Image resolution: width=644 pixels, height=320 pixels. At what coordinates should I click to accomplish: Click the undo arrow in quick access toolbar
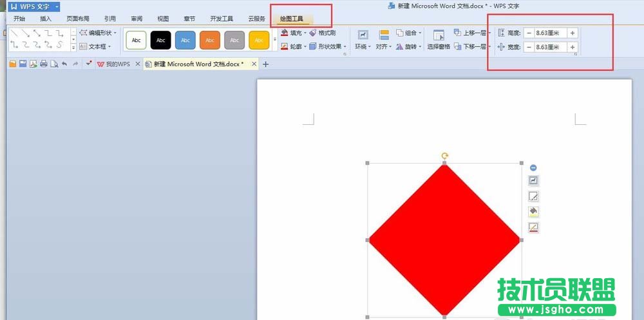pos(64,64)
